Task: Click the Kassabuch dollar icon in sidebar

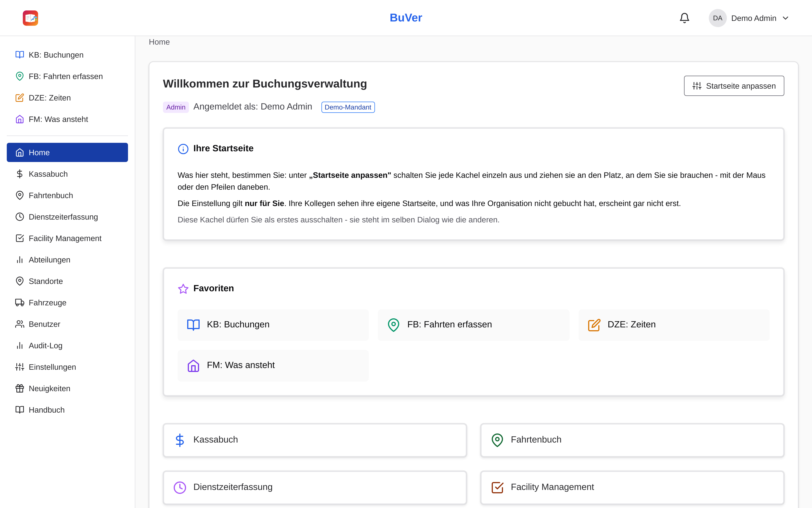Action: [x=20, y=174]
